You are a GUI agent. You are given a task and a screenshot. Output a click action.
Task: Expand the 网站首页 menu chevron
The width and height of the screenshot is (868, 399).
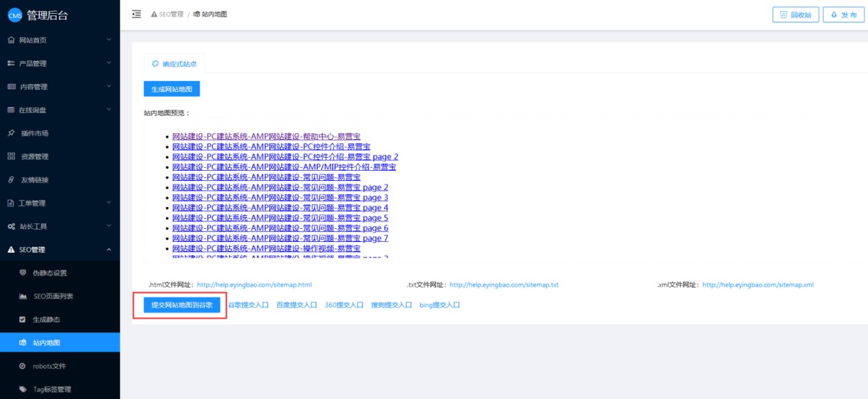109,39
